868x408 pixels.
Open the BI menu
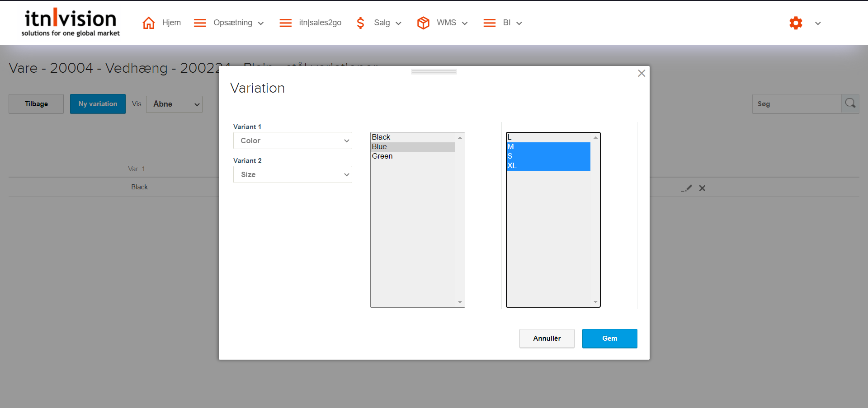(x=507, y=23)
